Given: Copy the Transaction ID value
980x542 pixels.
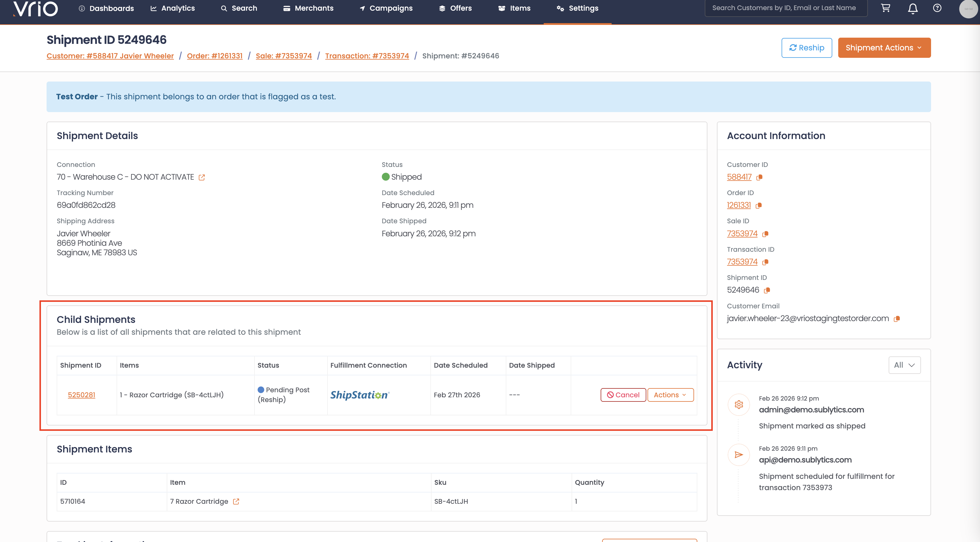Looking at the screenshot, I should tap(766, 262).
